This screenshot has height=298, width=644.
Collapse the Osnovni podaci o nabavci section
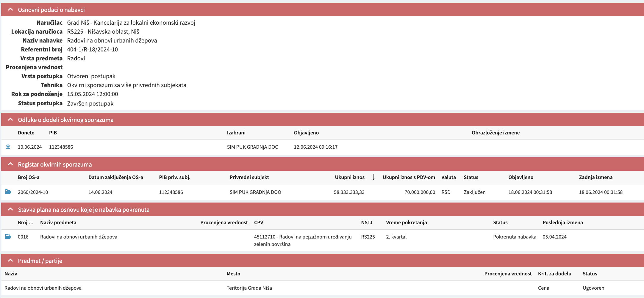pos(10,10)
